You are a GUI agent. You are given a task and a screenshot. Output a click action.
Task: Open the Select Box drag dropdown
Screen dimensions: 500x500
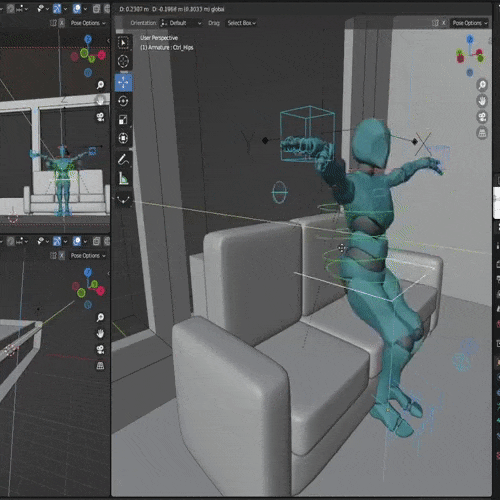point(242,23)
